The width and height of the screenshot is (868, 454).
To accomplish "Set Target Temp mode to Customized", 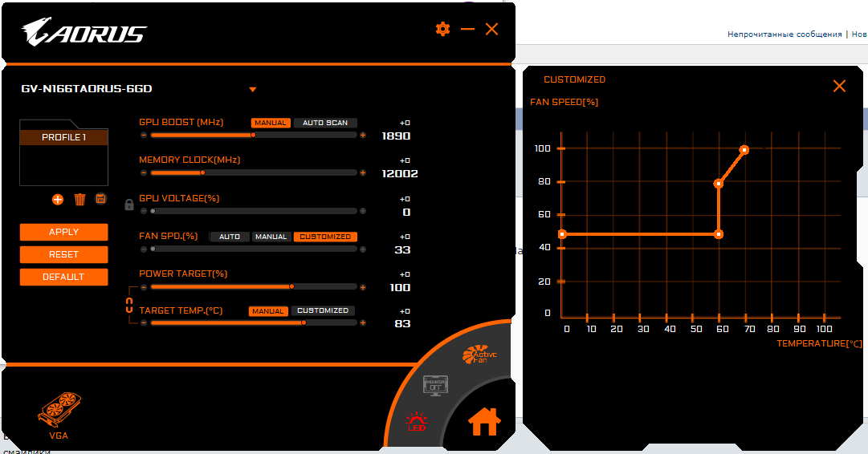I will 323,310.
